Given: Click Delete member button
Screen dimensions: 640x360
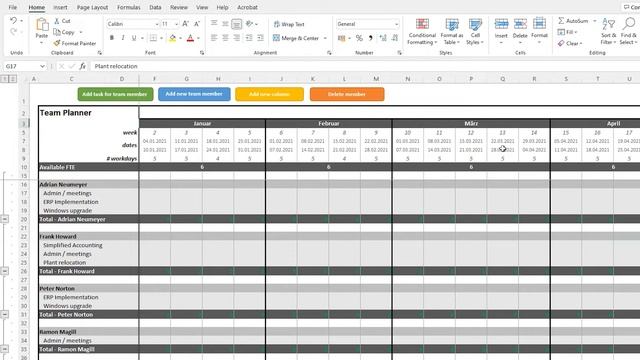Looking at the screenshot, I should tap(347, 94).
